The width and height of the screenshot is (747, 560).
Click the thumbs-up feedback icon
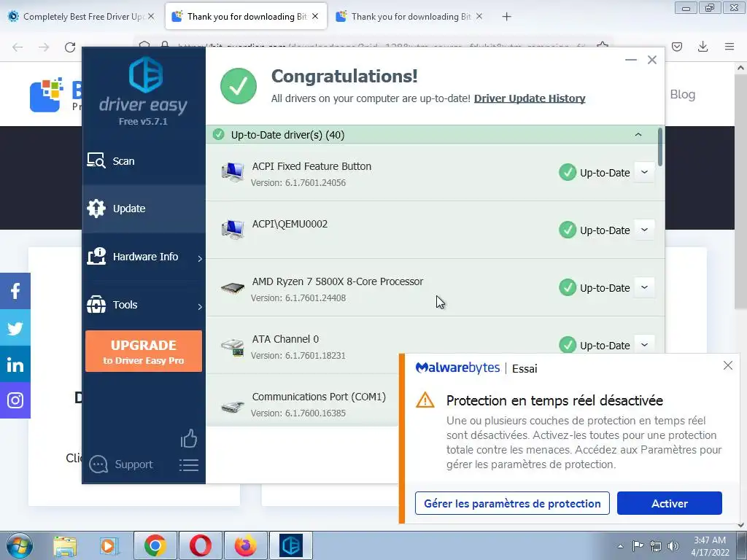click(189, 438)
